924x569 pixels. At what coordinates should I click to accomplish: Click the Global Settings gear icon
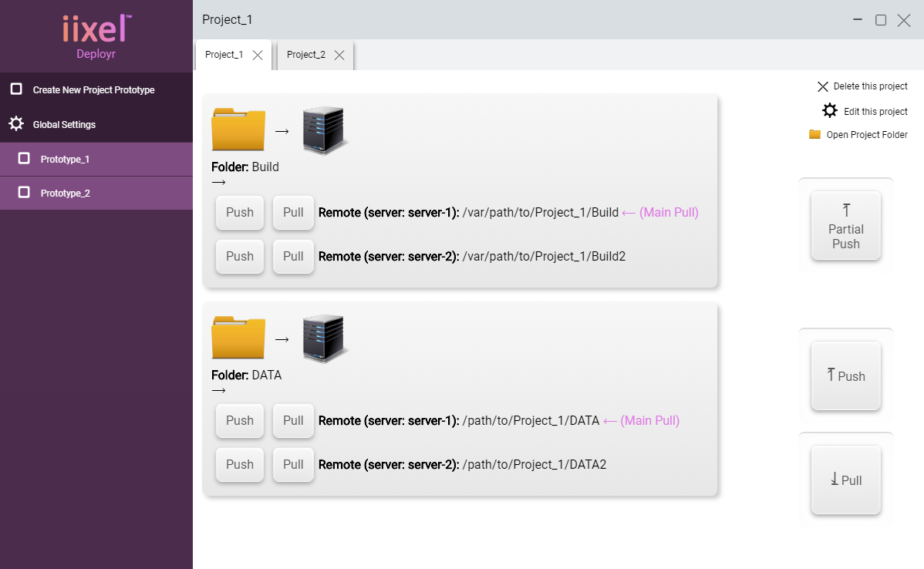pos(16,124)
